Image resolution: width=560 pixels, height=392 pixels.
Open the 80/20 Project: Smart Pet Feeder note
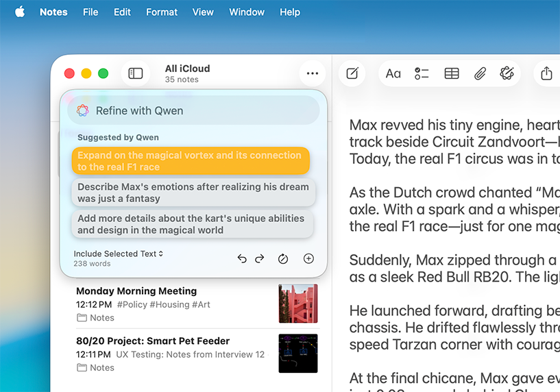(197, 354)
